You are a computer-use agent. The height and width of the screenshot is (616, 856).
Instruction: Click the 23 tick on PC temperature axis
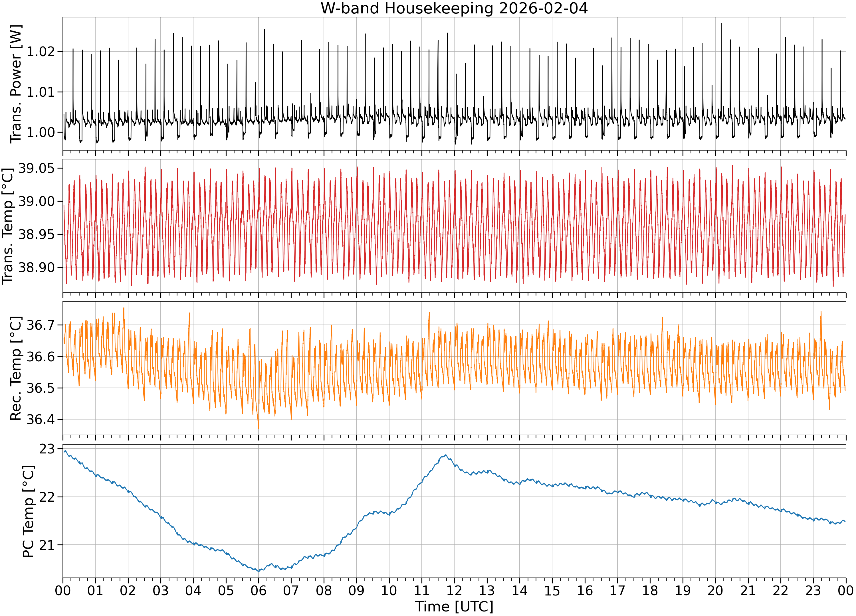tap(47, 449)
